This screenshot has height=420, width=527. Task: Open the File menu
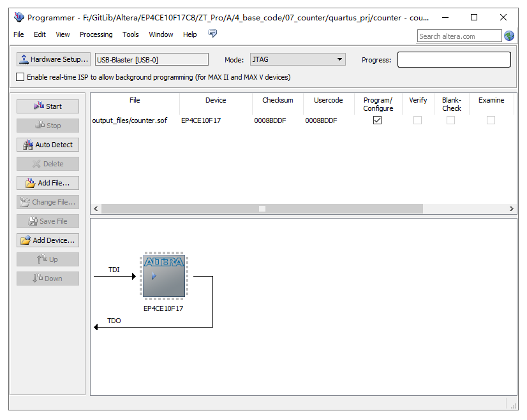pyautogui.click(x=19, y=34)
